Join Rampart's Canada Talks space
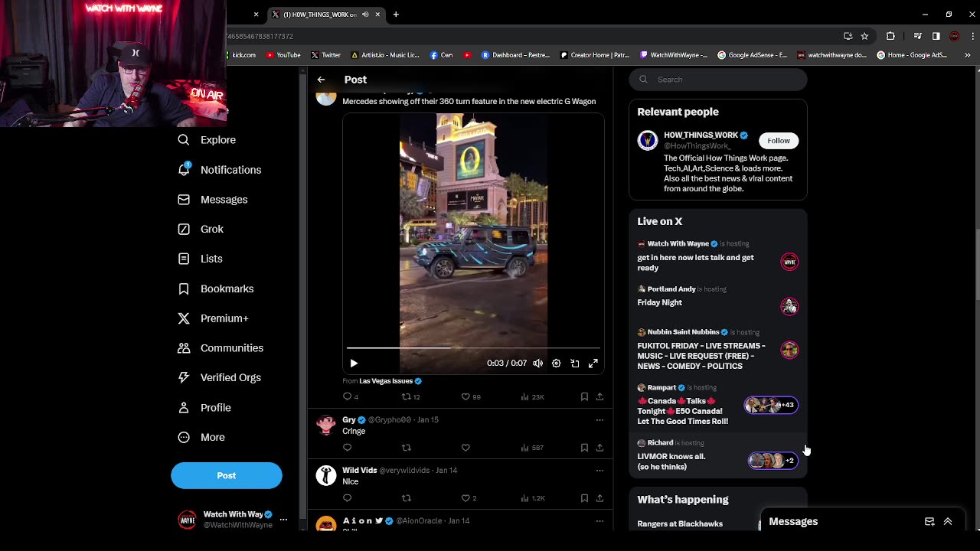 click(718, 406)
